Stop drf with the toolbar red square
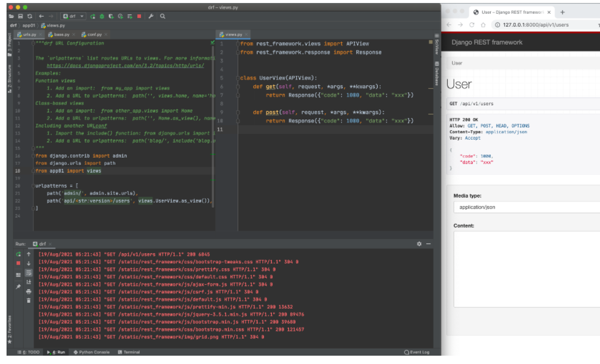600x364 pixels. [x=139, y=17]
